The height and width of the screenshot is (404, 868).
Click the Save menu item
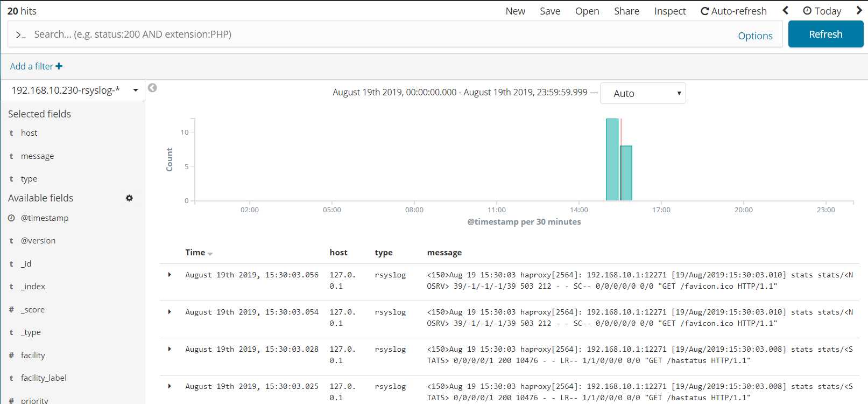coord(550,11)
